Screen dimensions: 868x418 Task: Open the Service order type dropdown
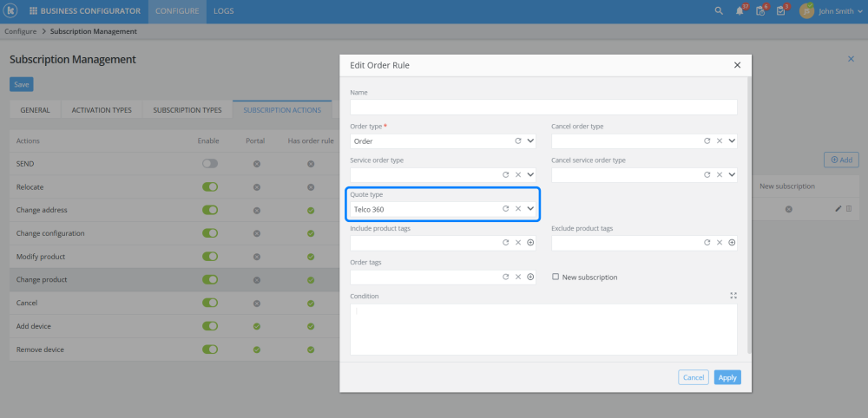point(530,174)
